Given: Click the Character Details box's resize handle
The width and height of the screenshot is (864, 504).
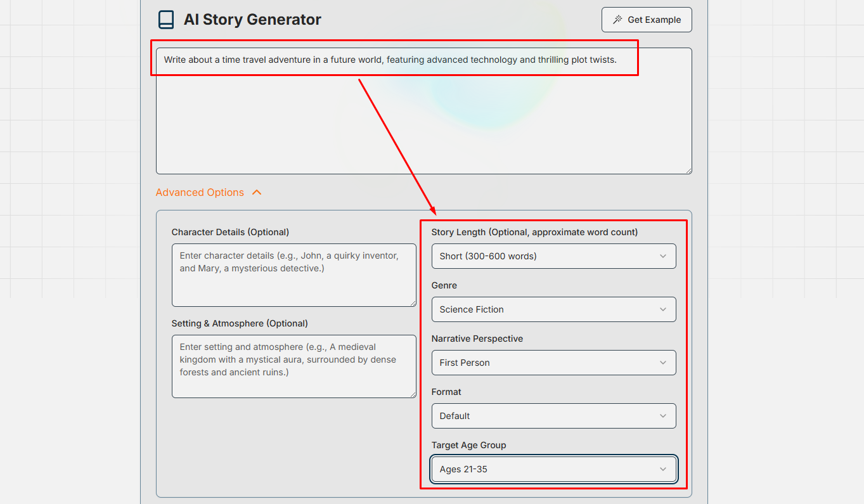Looking at the screenshot, I should tap(413, 303).
